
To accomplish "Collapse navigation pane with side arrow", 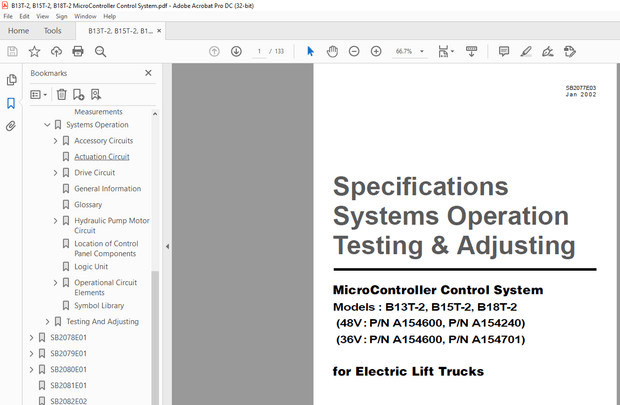I will [x=167, y=246].
